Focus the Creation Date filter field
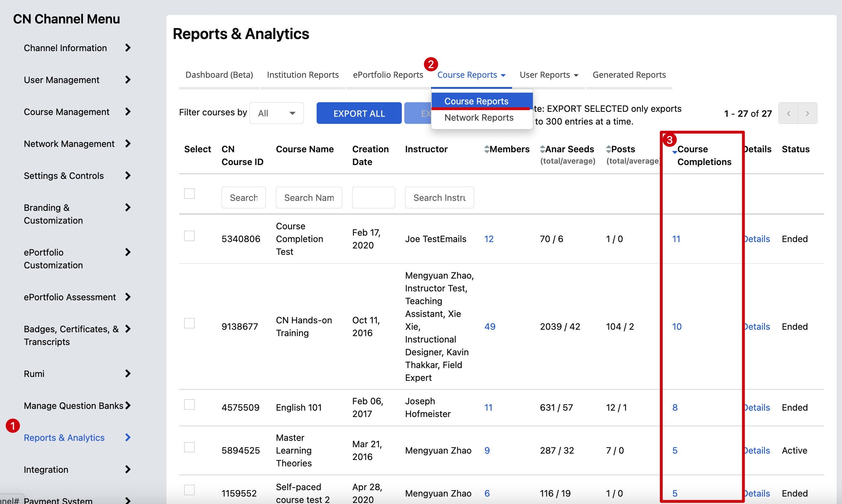The height and width of the screenshot is (504, 842). (373, 197)
